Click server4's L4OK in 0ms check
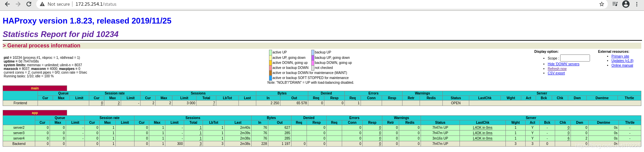 point(482,138)
